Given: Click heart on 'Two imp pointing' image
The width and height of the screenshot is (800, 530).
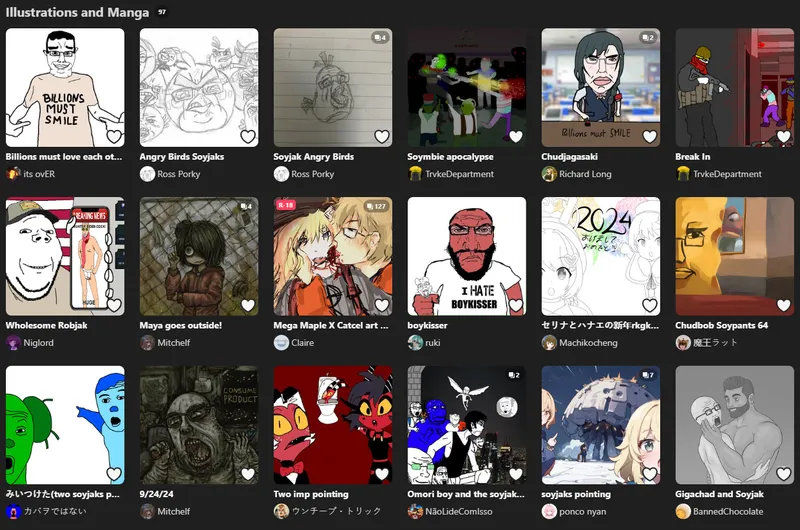Looking at the screenshot, I should 382,474.
